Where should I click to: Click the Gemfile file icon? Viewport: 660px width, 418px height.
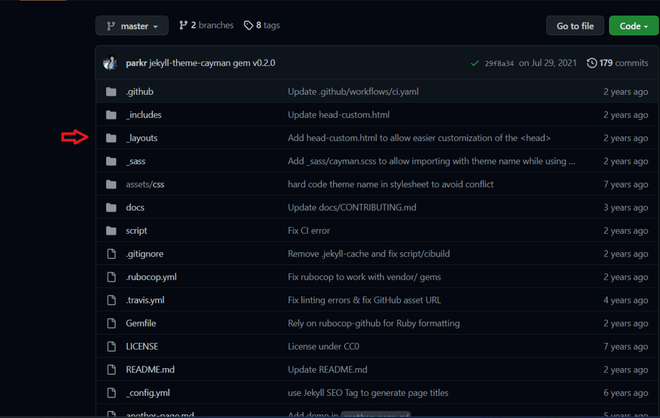111,323
